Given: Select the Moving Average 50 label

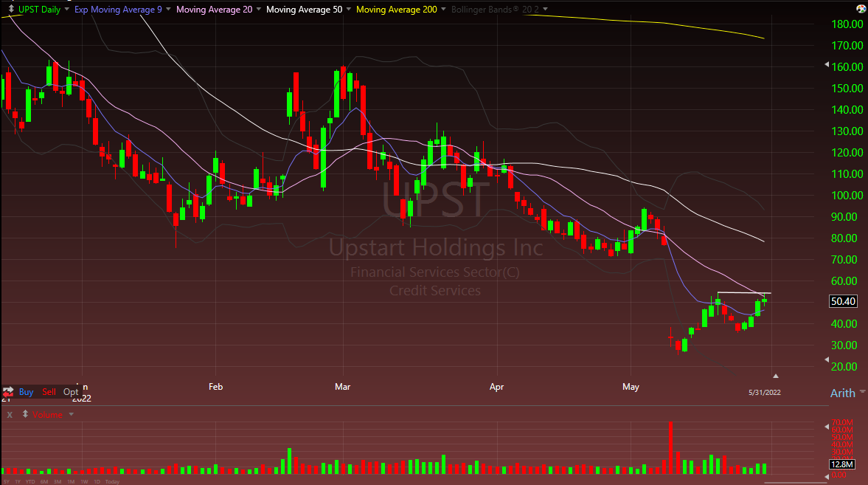Looking at the screenshot, I should pyautogui.click(x=304, y=10).
